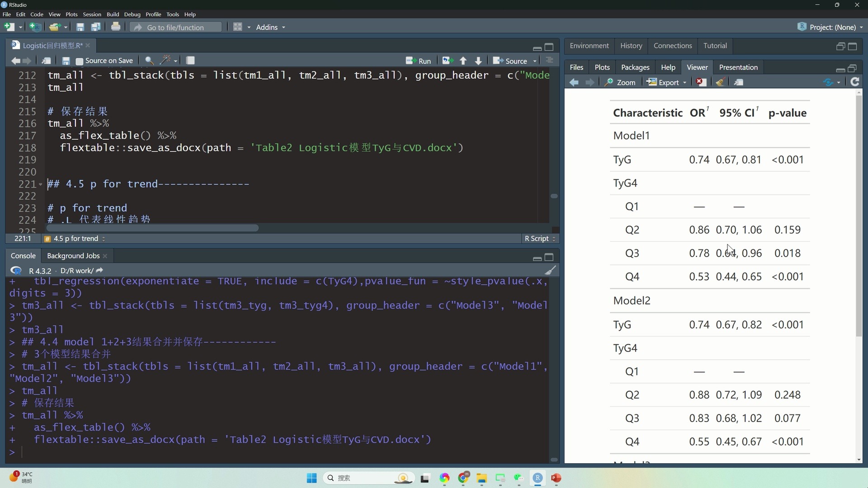
Task: Open the Session menu
Action: pyautogui.click(x=92, y=14)
